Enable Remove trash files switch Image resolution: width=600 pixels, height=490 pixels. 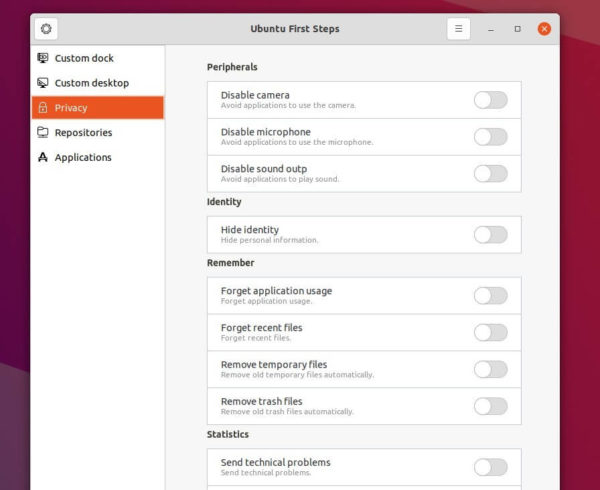click(491, 406)
